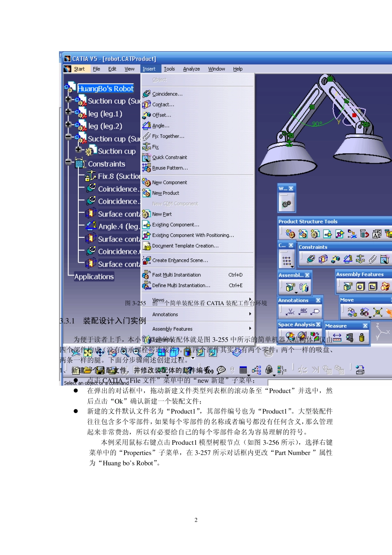The image size is (392, 555).
Task: Click Measure Between icon in Measure toolbar
Action: pos(337,338)
